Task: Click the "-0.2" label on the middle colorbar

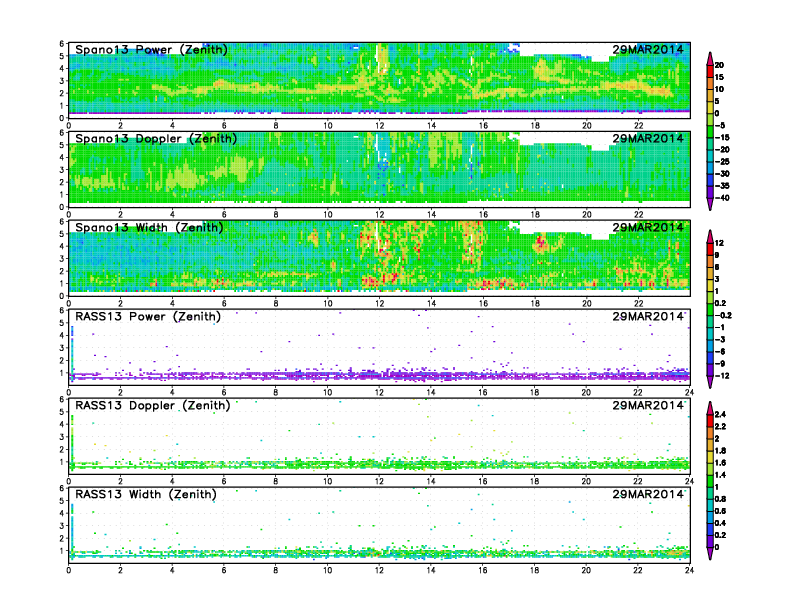Action: tap(723, 315)
